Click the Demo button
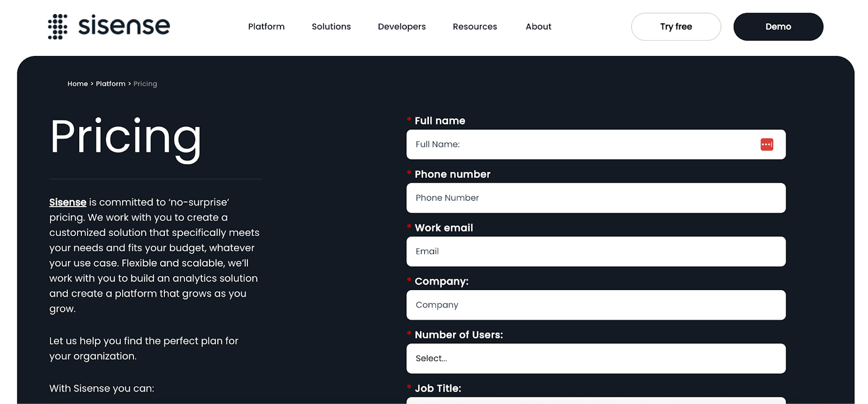The image size is (868, 404). (x=778, y=27)
